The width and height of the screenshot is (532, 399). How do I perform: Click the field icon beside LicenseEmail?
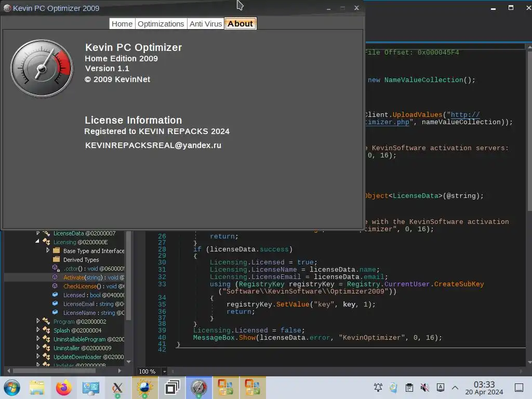coord(55,303)
